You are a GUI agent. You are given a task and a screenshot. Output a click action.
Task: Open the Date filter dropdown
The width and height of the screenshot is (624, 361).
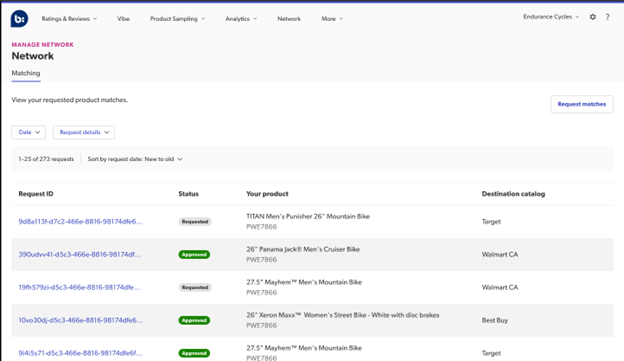point(29,132)
